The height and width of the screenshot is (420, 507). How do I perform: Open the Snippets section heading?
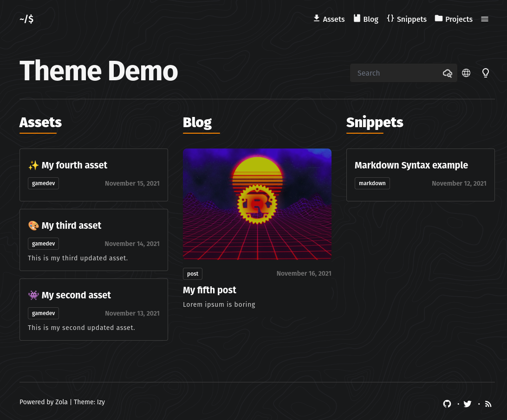coord(375,123)
